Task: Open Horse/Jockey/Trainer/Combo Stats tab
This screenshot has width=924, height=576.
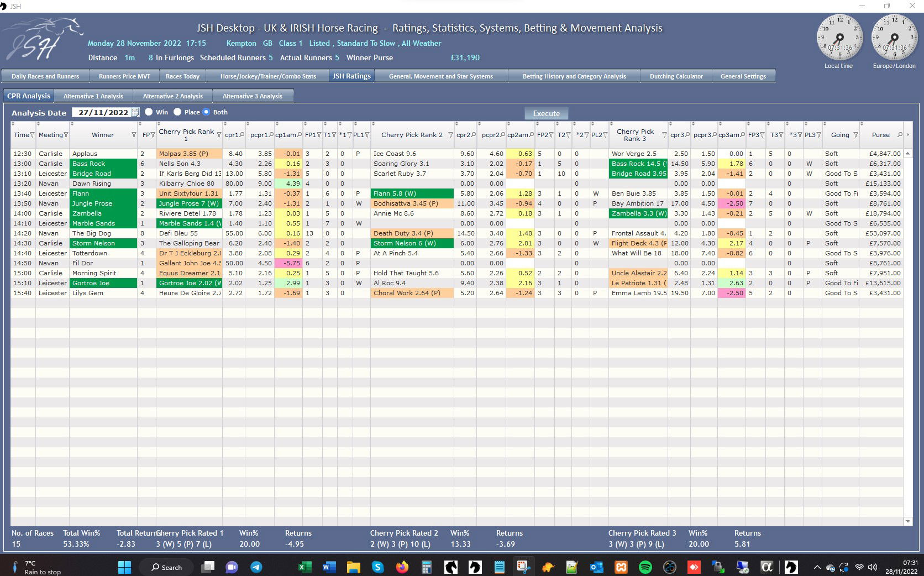Action: [x=268, y=76]
